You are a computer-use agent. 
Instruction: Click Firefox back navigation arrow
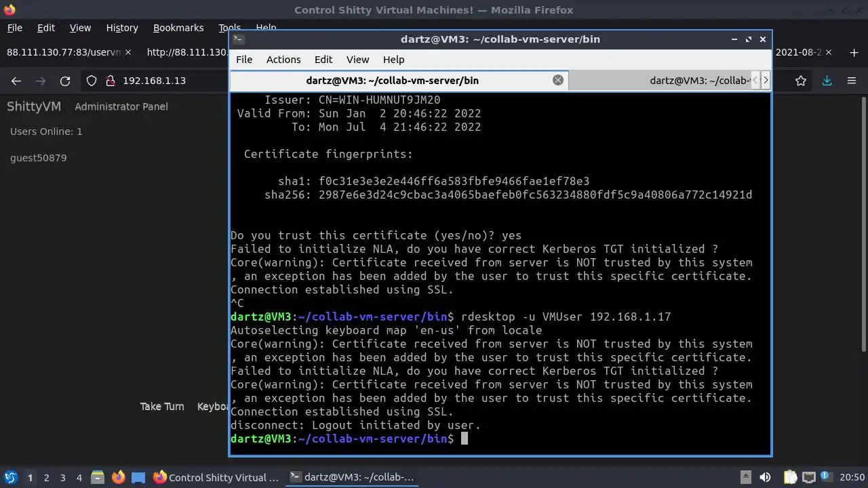tap(16, 81)
